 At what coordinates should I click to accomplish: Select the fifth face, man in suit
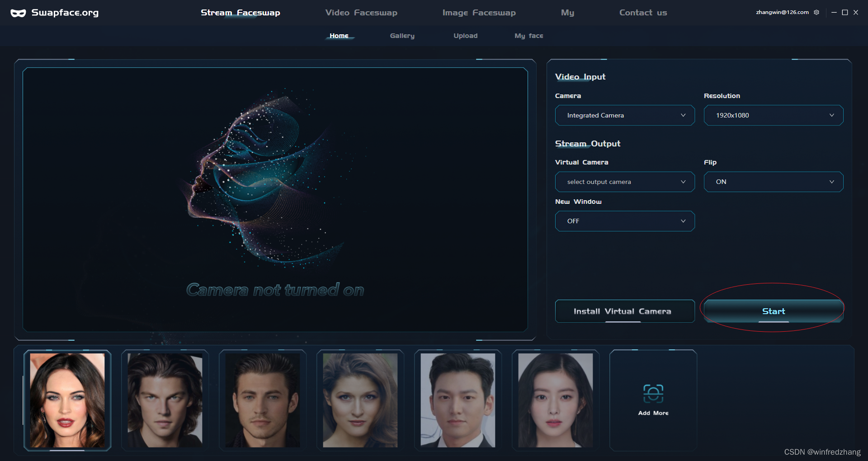pos(458,400)
